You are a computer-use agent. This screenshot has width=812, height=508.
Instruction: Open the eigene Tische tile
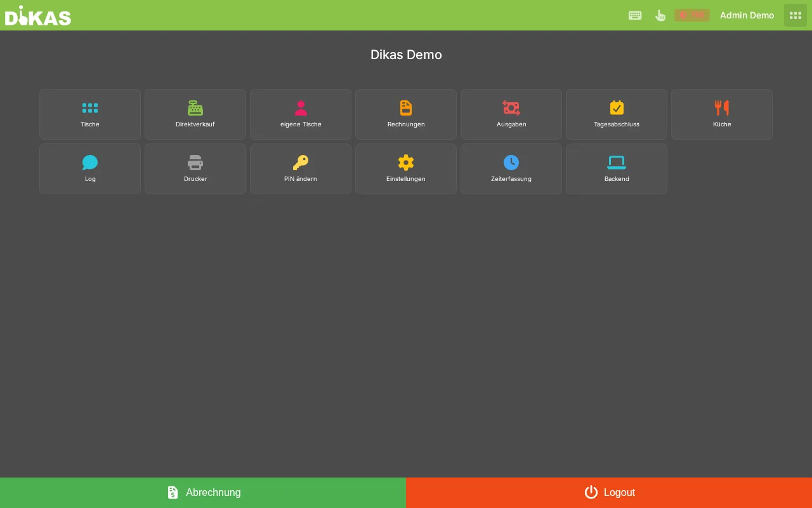pyautogui.click(x=301, y=114)
